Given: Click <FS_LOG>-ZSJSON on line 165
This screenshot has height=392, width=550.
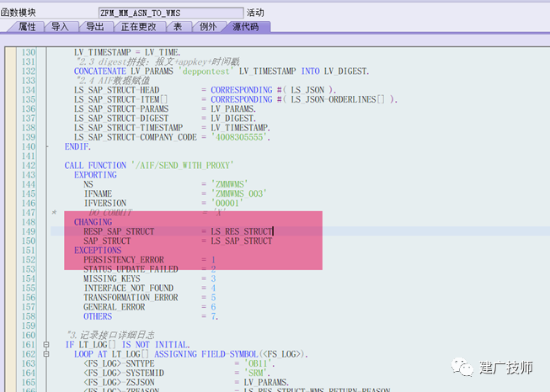Looking at the screenshot, I should pyautogui.click(x=119, y=383).
